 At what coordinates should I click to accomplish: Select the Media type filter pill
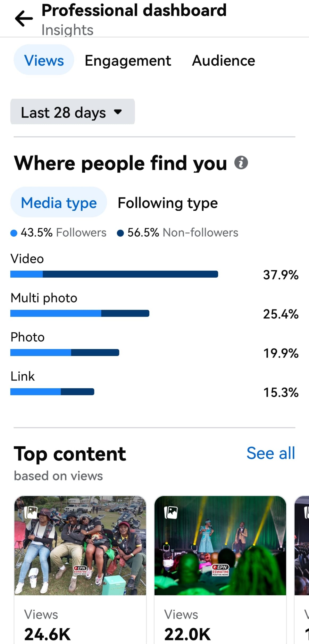[x=59, y=202]
